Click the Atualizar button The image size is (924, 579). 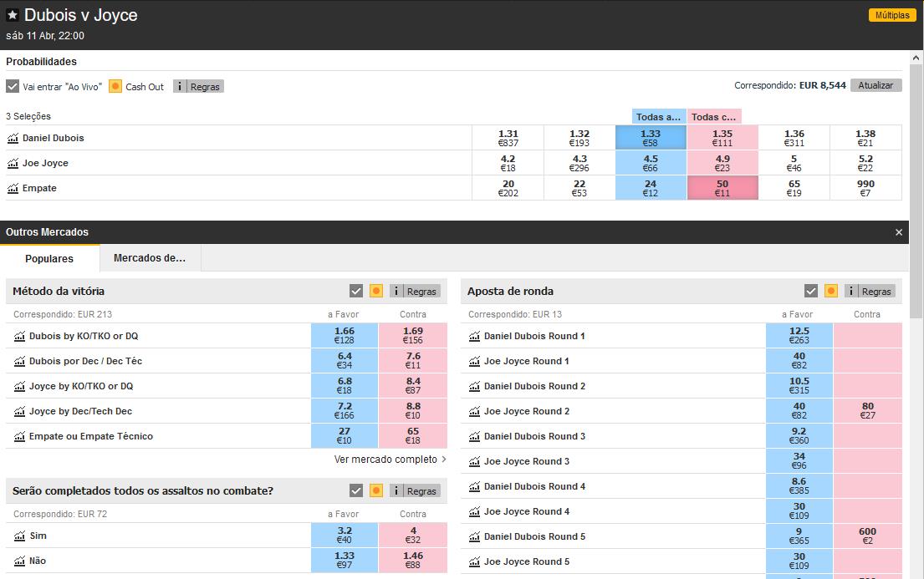[876, 85]
